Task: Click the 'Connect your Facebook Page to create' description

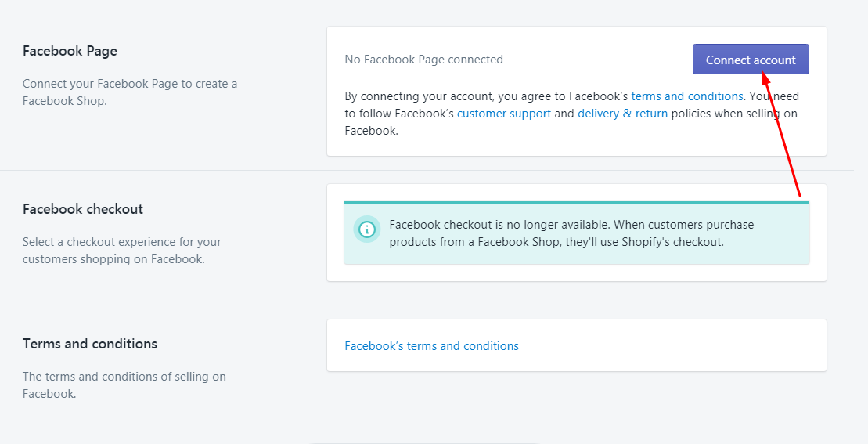Action: [x=130, y=92]
